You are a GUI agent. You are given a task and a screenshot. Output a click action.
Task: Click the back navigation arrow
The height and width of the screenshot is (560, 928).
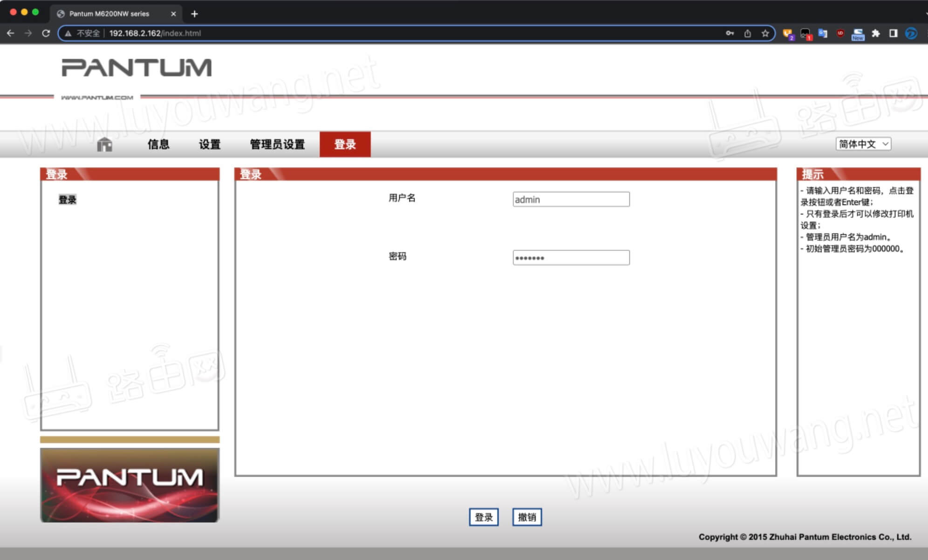coord(10,33)
